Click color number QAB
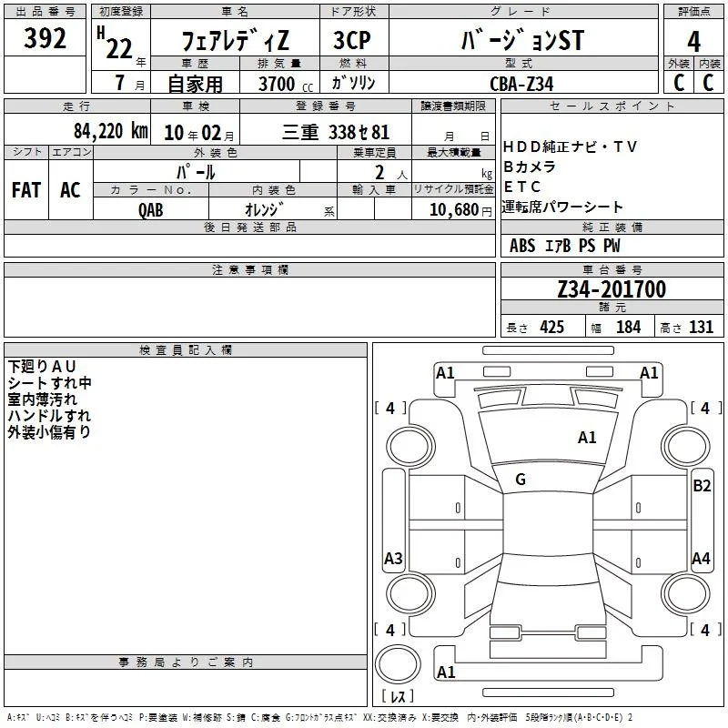 [150, 210]
